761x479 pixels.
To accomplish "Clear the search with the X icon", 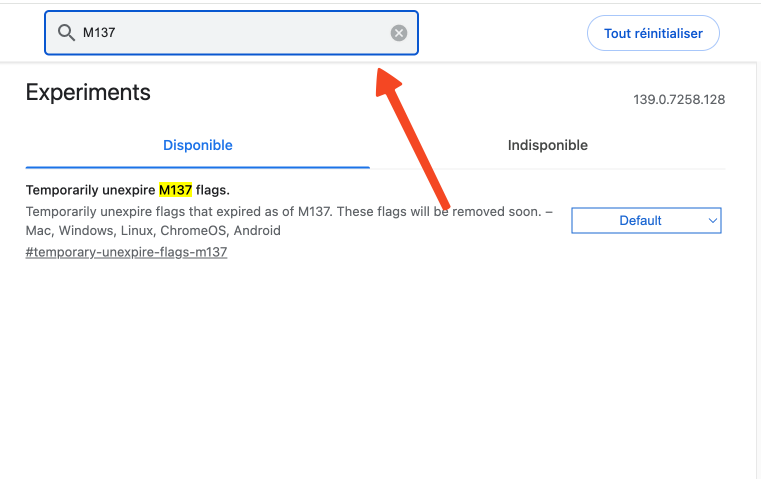I will (x=399, y=33).
